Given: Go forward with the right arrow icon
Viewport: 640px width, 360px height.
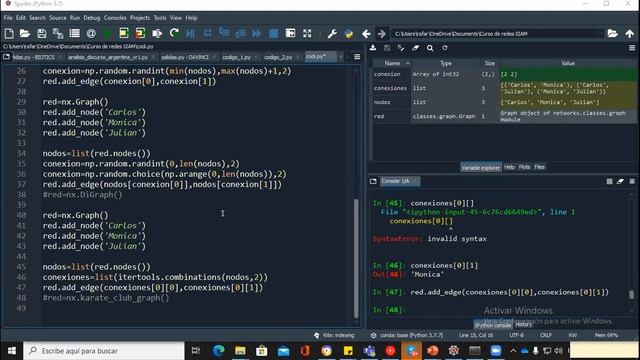Looking at the screenshot, I should click(x=382, y=33).
